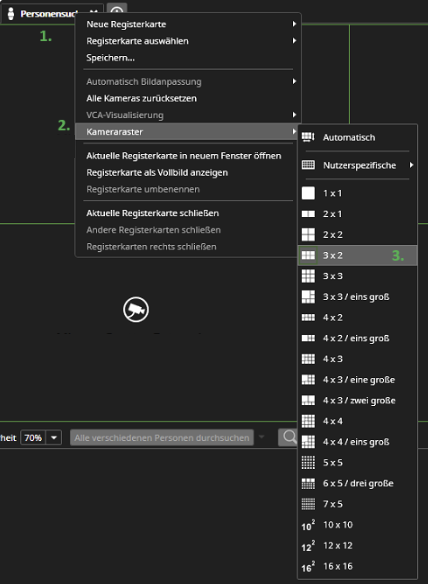Choose the 16 x 16 grid icon

pyautogui.click(x=308, y=567)
